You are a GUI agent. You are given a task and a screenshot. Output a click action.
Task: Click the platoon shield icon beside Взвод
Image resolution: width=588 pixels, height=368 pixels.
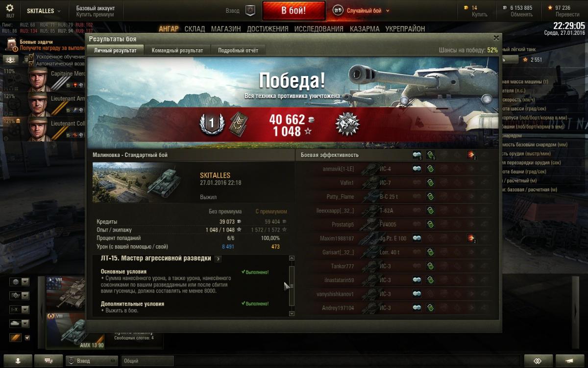coord(250,10)
